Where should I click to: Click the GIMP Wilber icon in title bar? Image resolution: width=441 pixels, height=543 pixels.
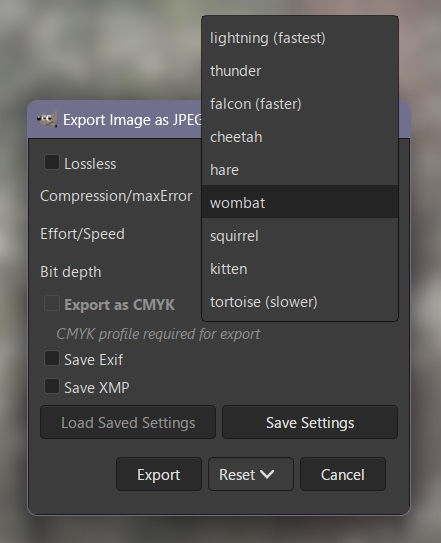[x=47, y=120]
